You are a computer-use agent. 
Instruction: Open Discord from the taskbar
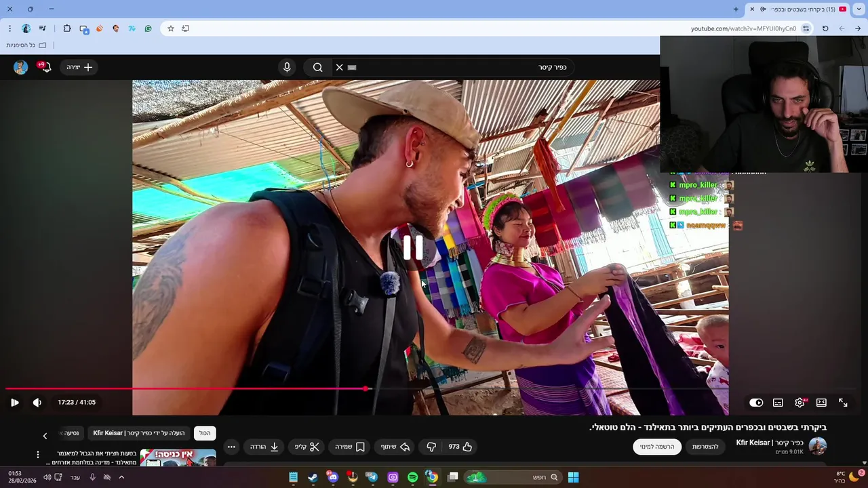pos(332,477)
